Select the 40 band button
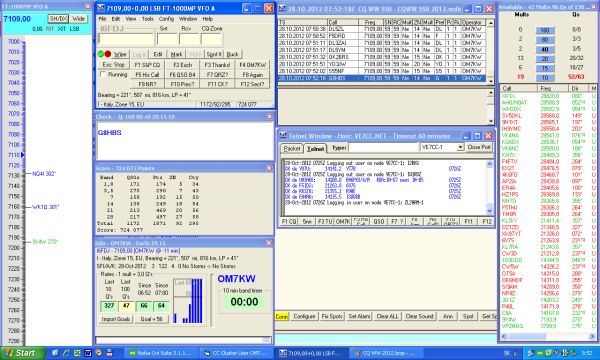The image size is (600, 360). coord(545,49)
